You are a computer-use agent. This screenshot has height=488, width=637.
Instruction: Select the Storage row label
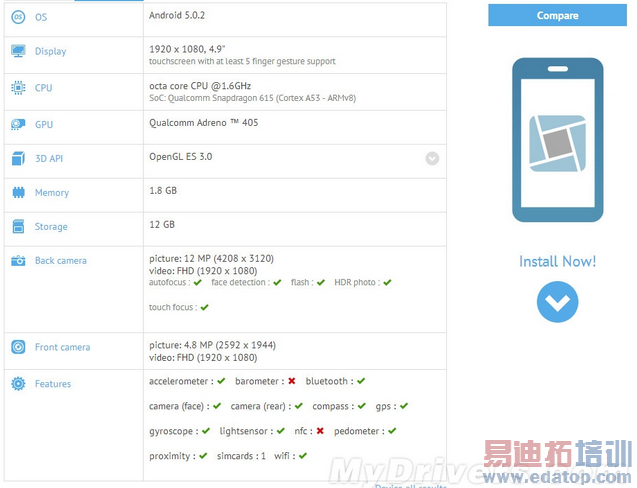51,227
